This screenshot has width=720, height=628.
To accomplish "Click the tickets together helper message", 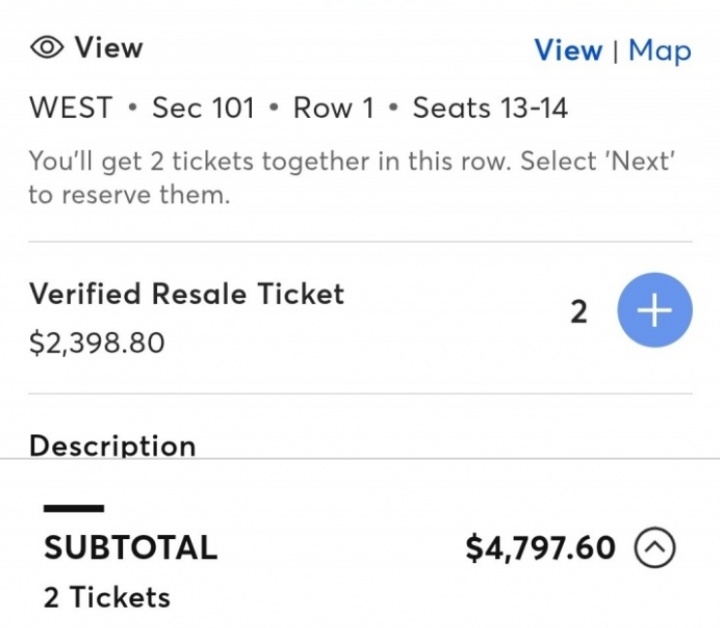I will pos(350,177).
